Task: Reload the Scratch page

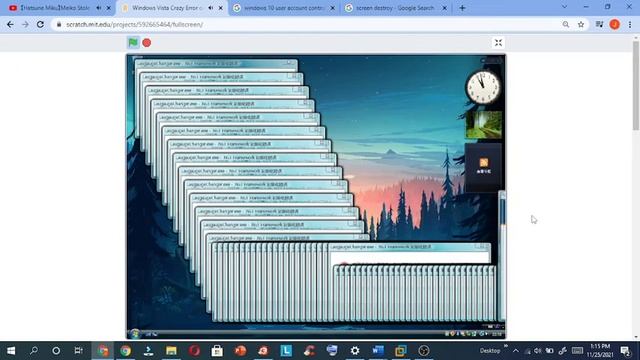Action: tap(40, 24)
